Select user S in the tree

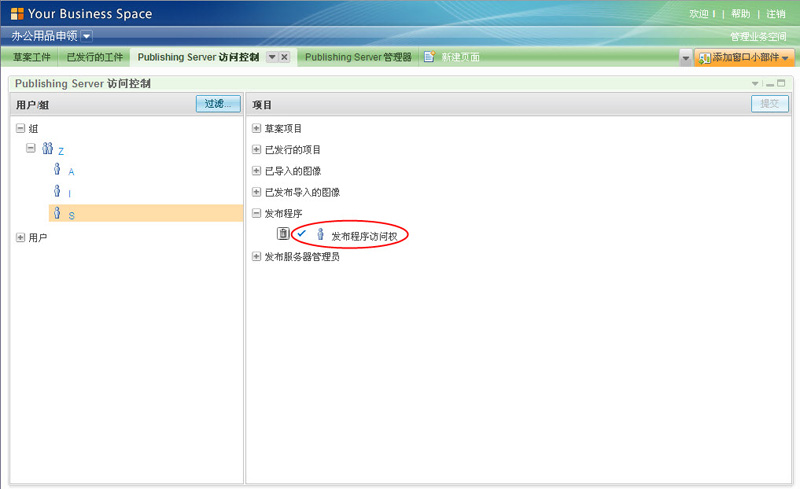click(71, 215)
